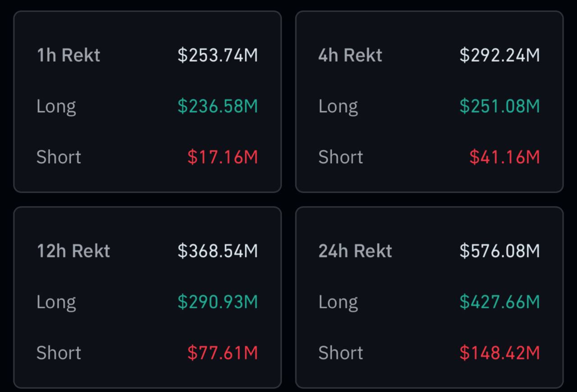
Task: Click the Long label in 1h card
Action: (x=56, y=106)
